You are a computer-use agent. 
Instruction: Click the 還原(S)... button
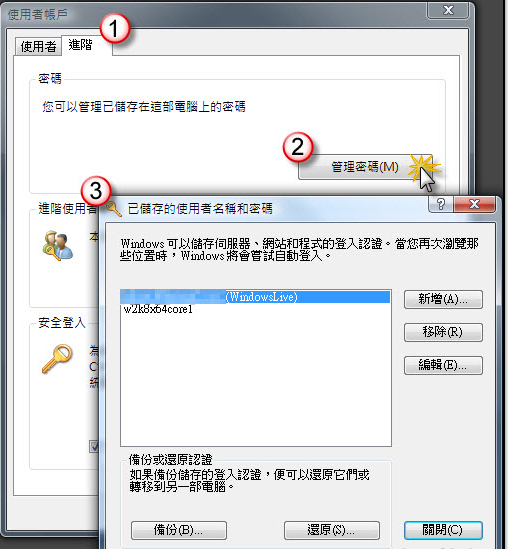coord(331,530)
